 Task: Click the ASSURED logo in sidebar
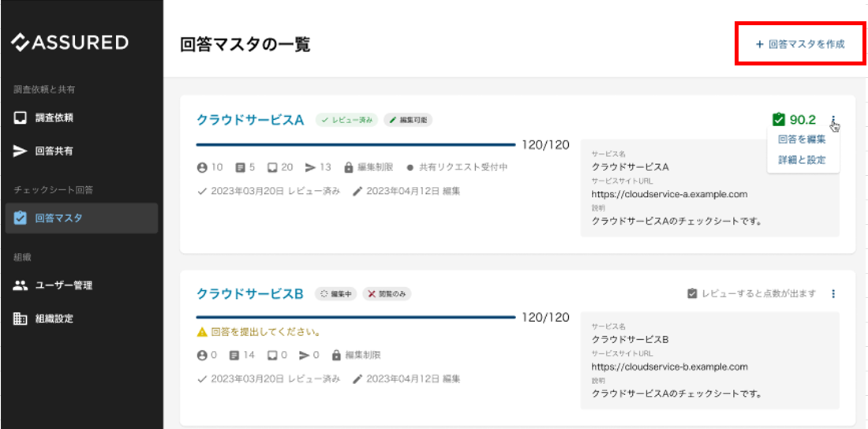click(x=69, y=42)
